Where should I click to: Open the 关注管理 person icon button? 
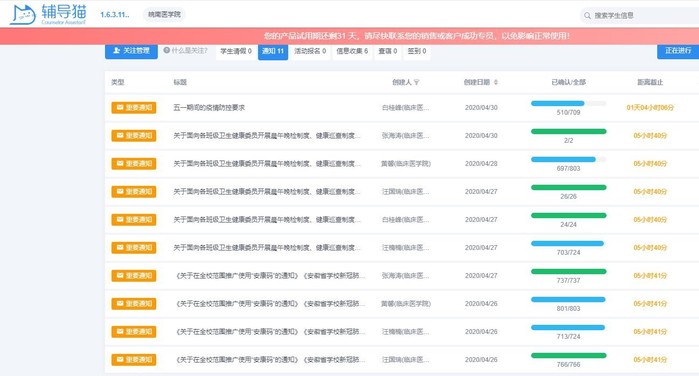117,50
